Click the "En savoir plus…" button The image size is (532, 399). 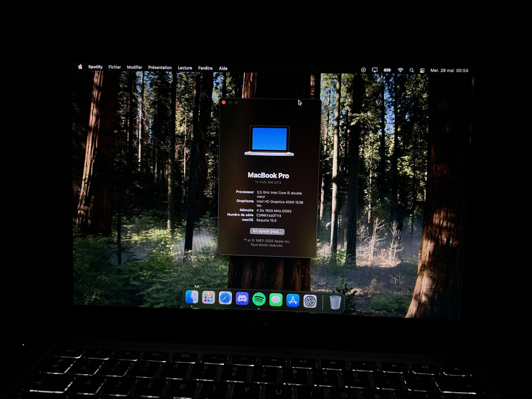pyautogui.click(x=267, y=231)
